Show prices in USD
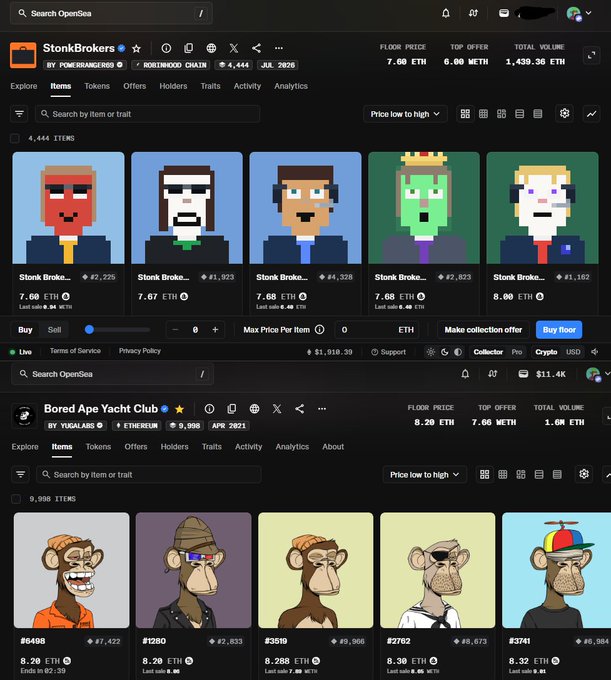The image size is (611, 680). (573, 352)
